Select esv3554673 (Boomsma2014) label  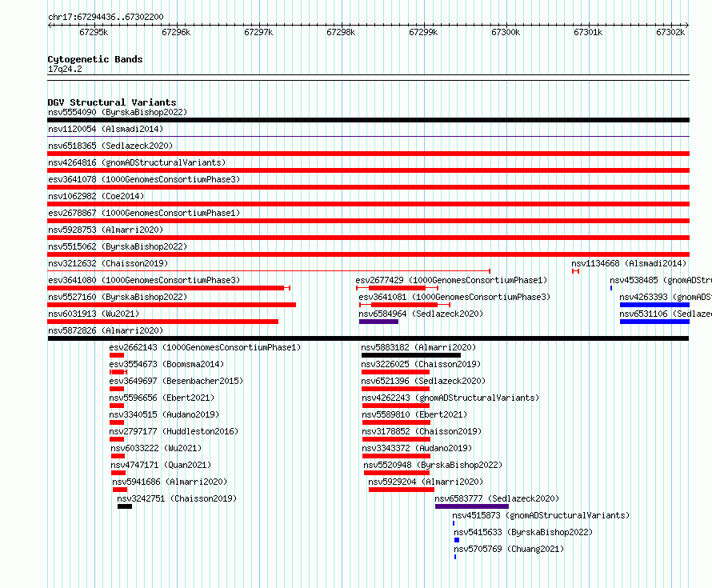[x=166, y=364]
